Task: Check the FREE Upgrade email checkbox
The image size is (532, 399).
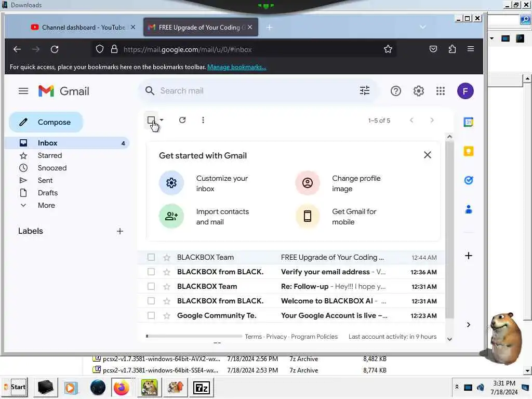Action: [151, 257]
